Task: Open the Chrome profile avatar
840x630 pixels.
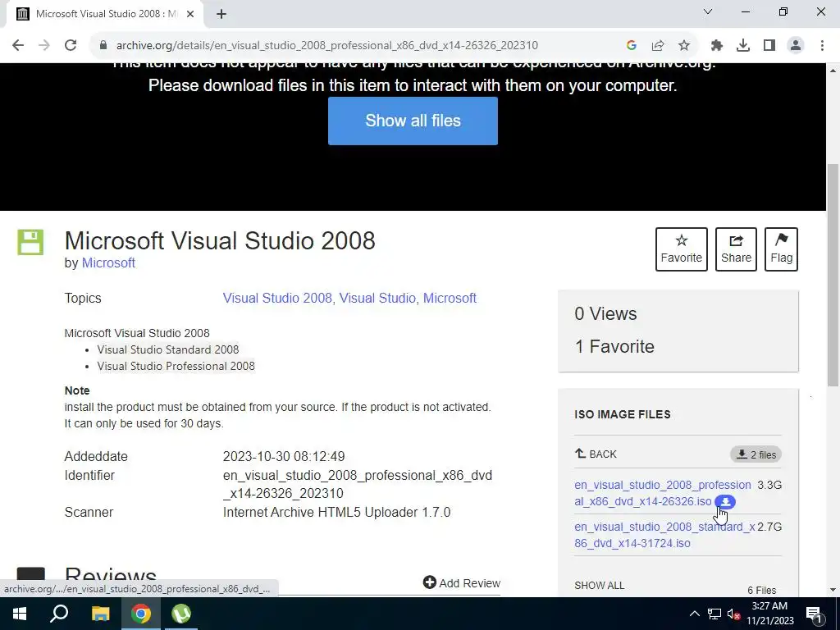Action: pyautogui.click(x=796, y=45)
